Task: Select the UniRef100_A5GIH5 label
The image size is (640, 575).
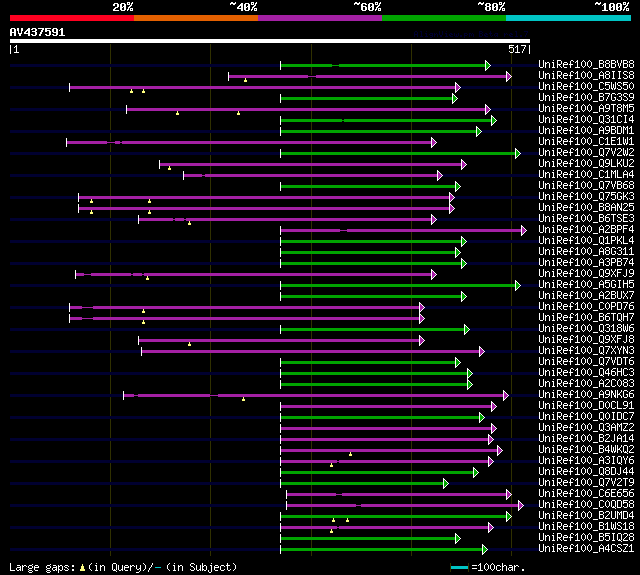Action: 586,285
